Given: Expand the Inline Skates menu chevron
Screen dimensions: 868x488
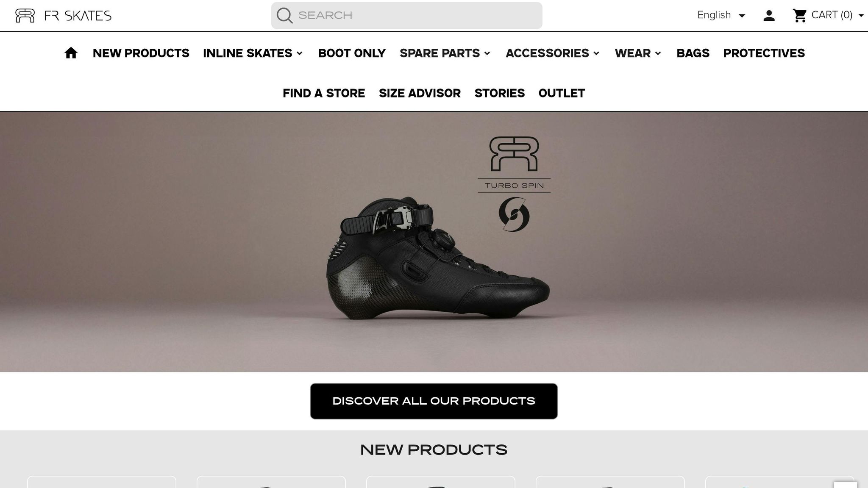Looking at the screenshot, I should pyautogui.click(x=300, y=53).
